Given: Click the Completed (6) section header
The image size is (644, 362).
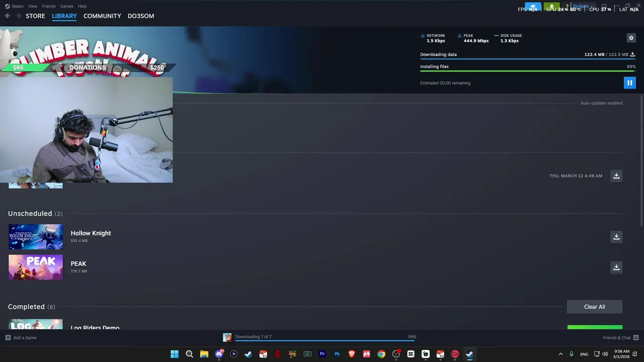Looking at the screenshot, I should tap(32, 307).
